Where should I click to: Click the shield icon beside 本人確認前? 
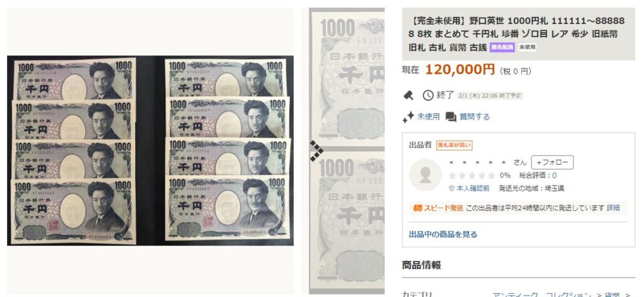(452, 188)
